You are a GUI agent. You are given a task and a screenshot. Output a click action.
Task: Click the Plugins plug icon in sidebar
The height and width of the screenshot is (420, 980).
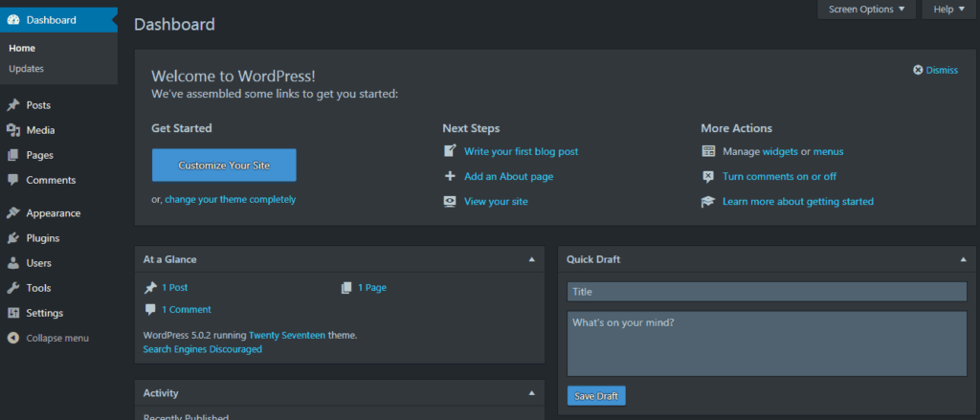click(12, 238)
